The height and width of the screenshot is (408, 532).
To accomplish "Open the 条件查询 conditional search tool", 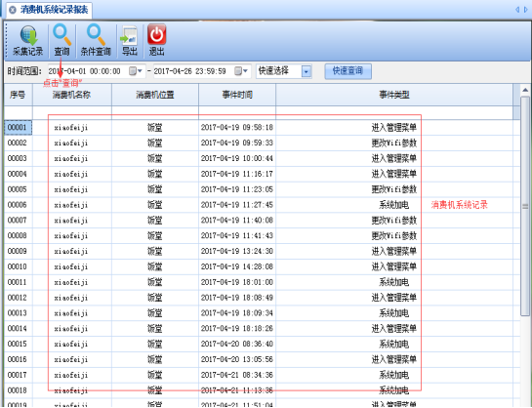I will point(96,41).
